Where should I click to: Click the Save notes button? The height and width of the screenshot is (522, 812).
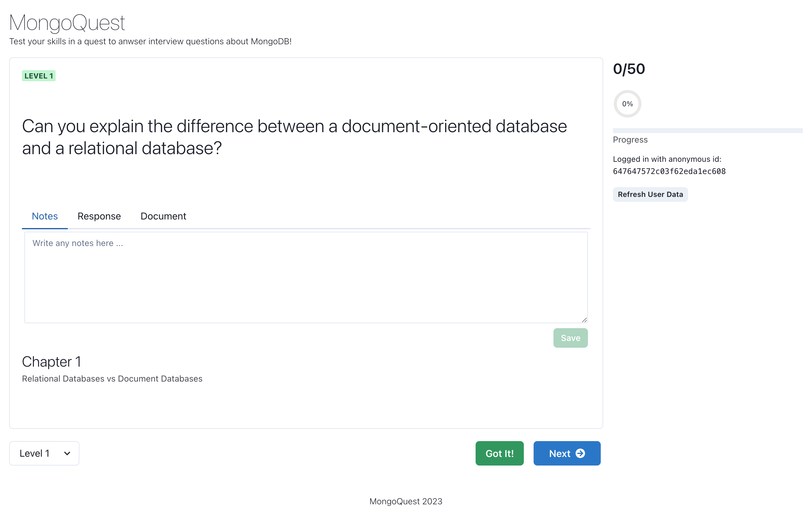click(570, 338)
